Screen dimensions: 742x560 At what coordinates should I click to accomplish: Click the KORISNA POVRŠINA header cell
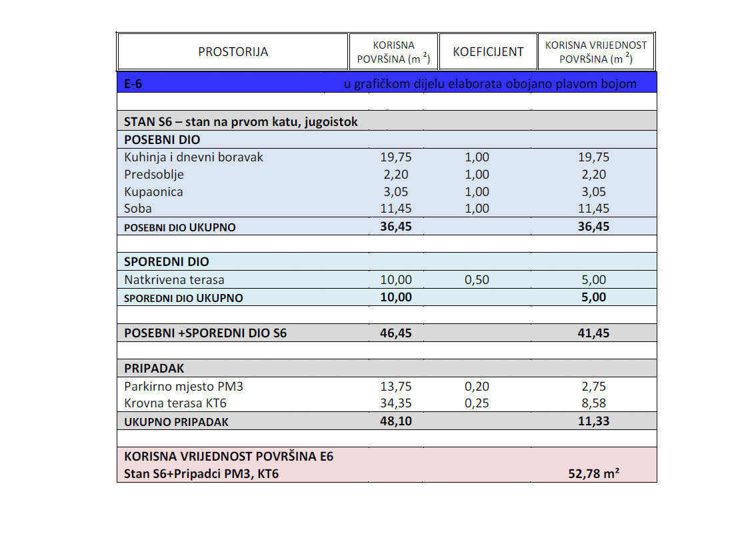393,51
